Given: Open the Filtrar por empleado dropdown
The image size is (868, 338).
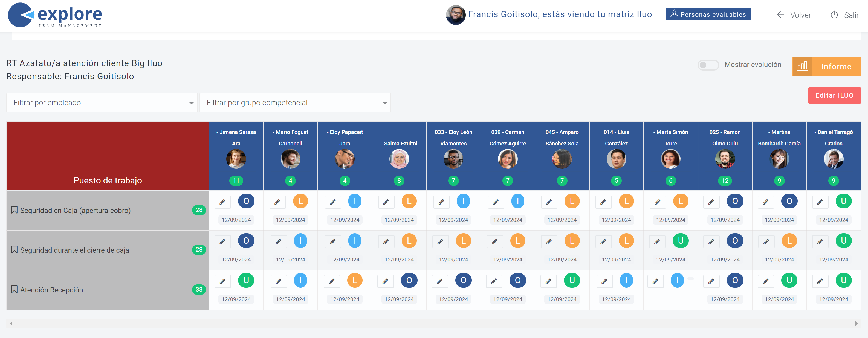Looking at the screenshot, I should click(x=102, y=103).
